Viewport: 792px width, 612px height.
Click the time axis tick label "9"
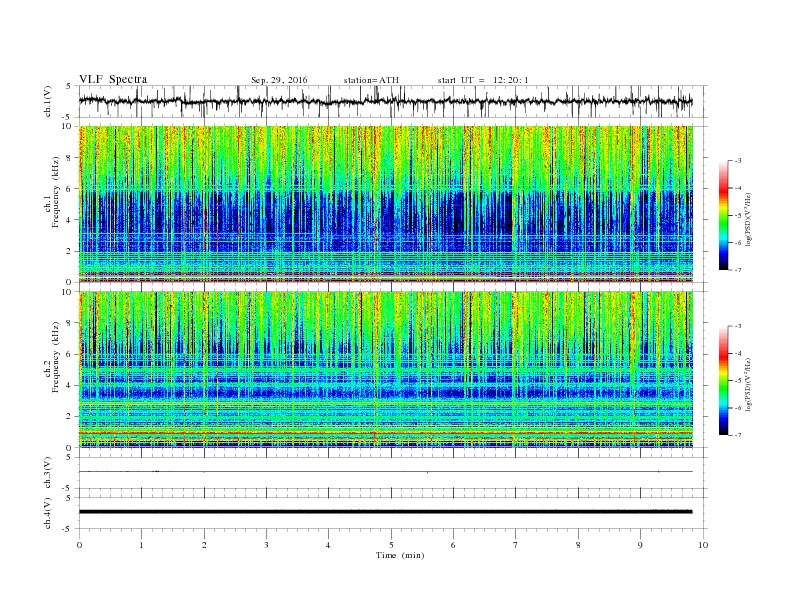point(640,545)
